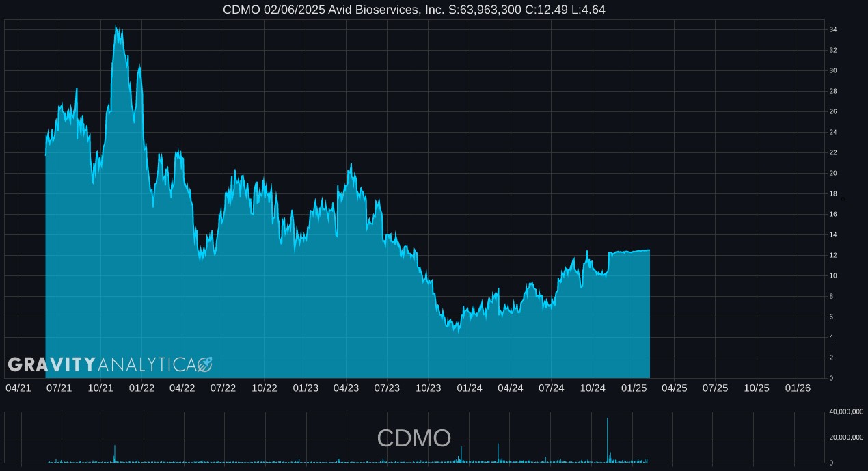
Task: Select the 01/24 time axis label
Action: tap(470, 388)
